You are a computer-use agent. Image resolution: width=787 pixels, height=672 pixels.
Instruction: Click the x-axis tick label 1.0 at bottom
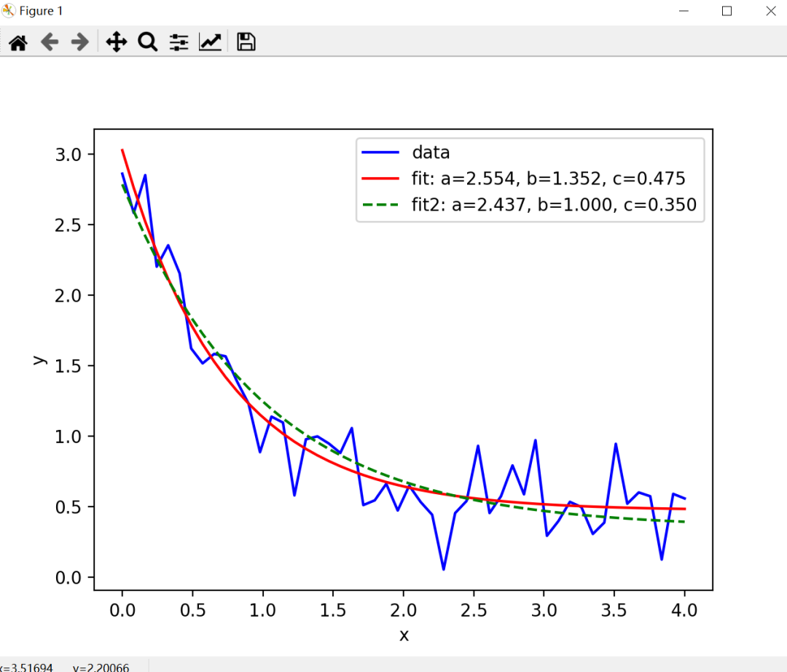pyautogui.click(x=263, y=611)
